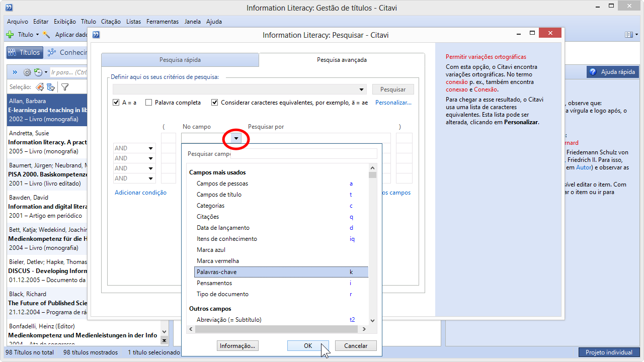The height and width of the screenshot is (362, 644).
Task: Open the Arquivo menu
Action: (x=18, y=22)
